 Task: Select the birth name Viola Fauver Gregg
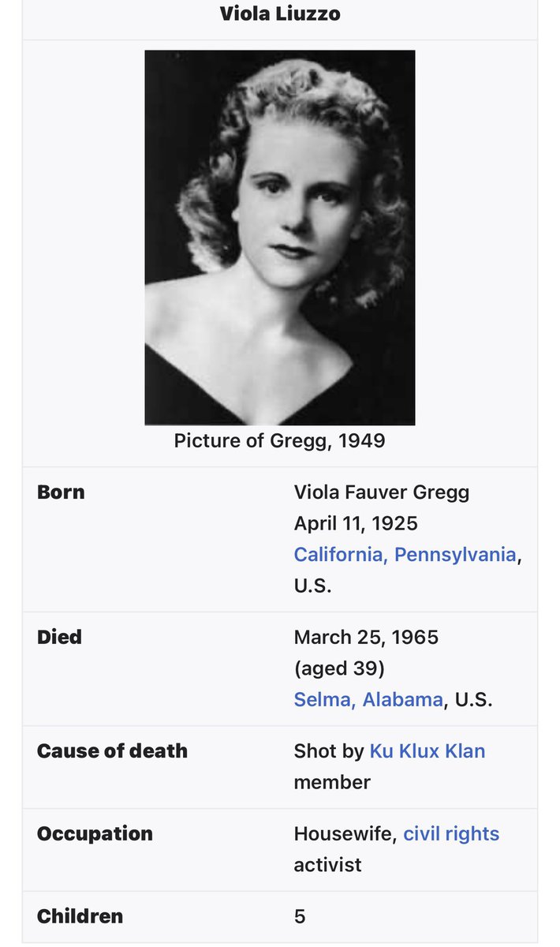(382, 492)
